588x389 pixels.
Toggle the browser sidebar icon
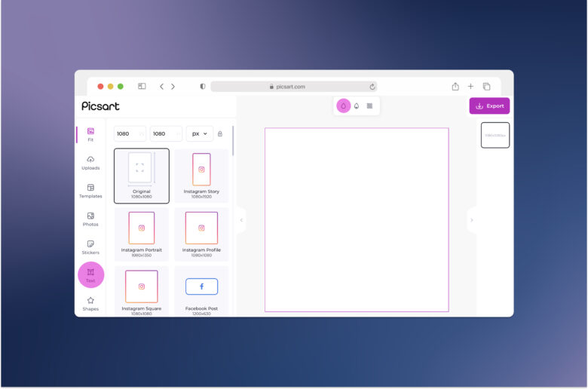point(142,86)
